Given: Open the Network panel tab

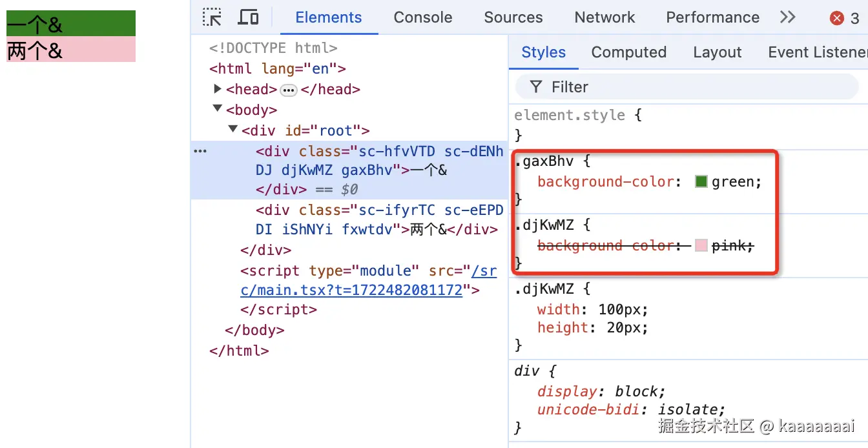Looking at the screenshot, I should tap(604, 17).
